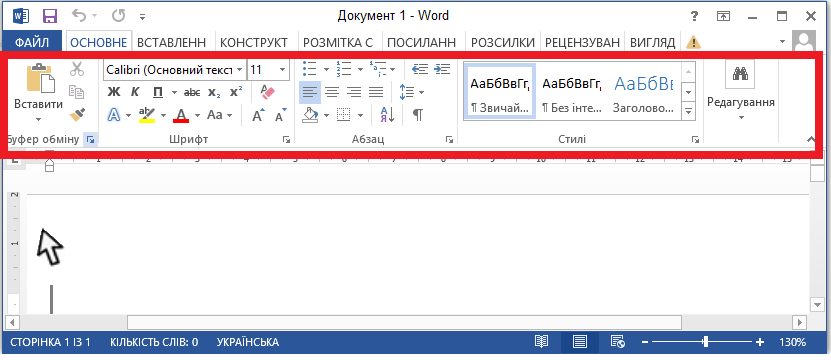Open Read Mode view in status bar

click(541, 342)
